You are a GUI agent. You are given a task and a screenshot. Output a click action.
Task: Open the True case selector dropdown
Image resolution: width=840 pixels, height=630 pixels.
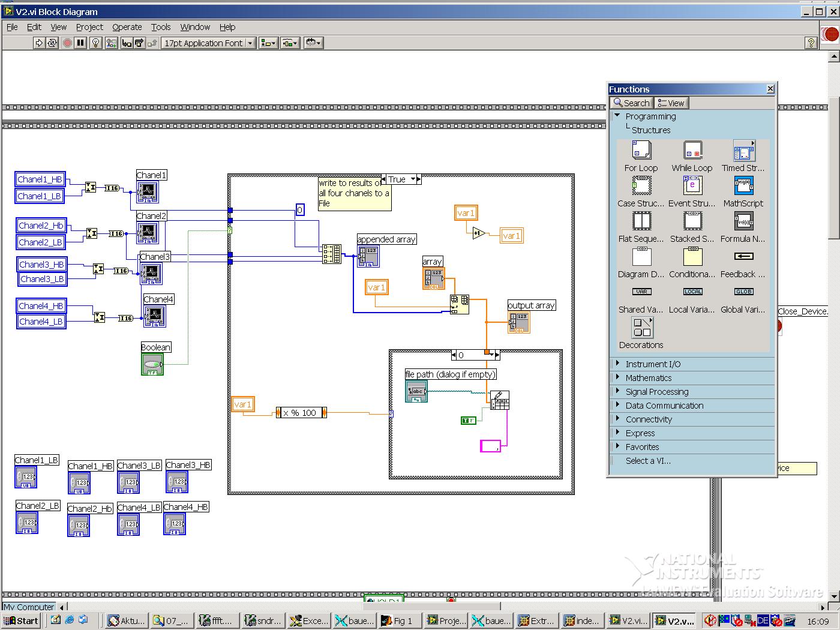click(413, 179)
